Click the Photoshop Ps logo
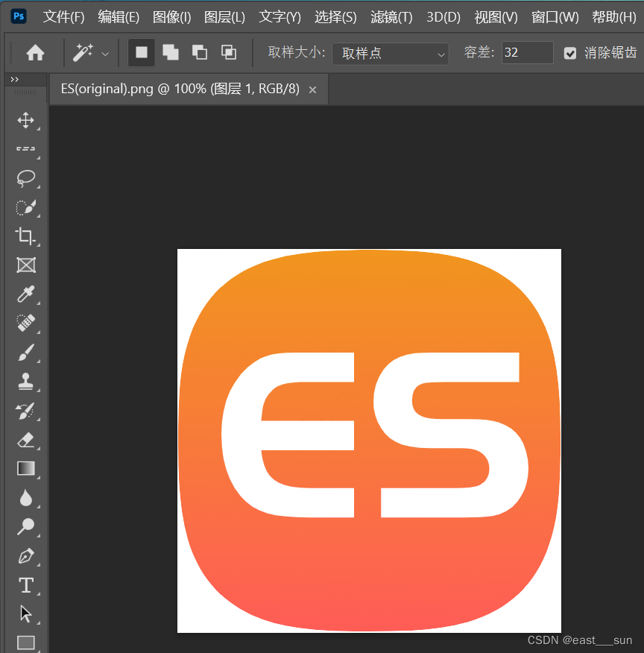Screen dimensions: 644x653 (x=19, y=16)
